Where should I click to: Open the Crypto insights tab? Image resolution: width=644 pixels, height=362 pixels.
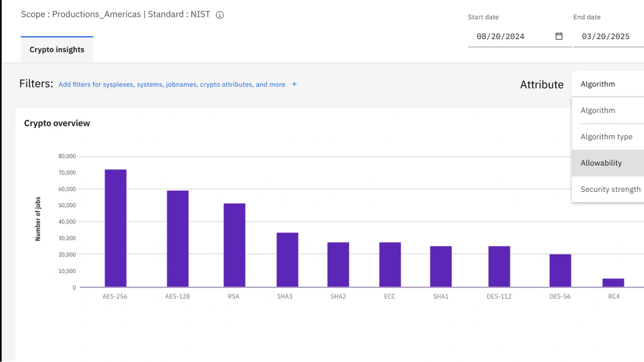57,50
